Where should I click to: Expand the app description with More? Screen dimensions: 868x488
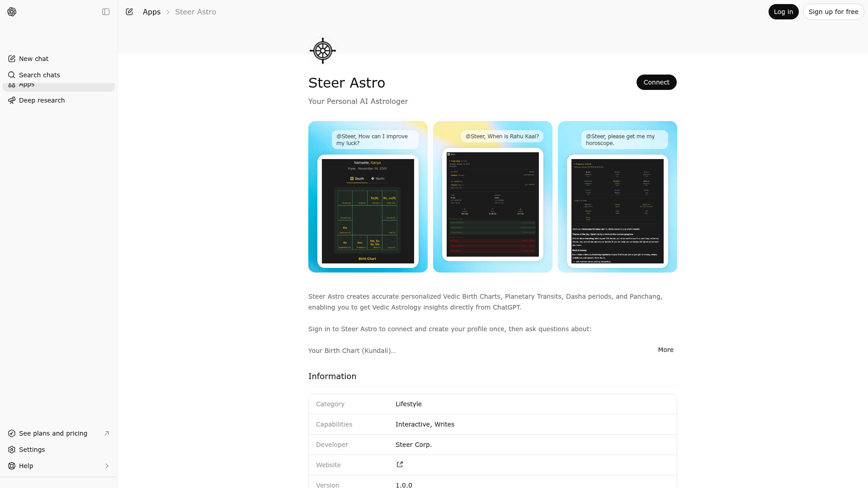click(x=665, y=349)
